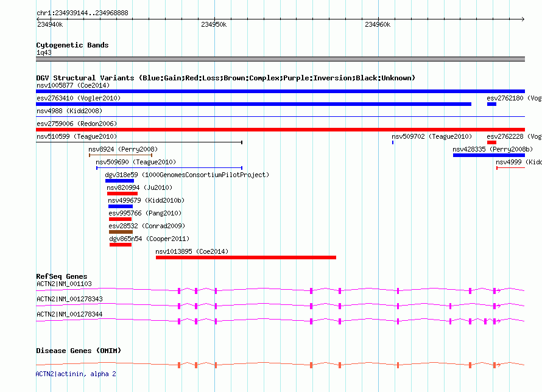Click the nsv4988 (Kidd2008) thin blue line
The image size is (542, 392).
tap(280, 117)
